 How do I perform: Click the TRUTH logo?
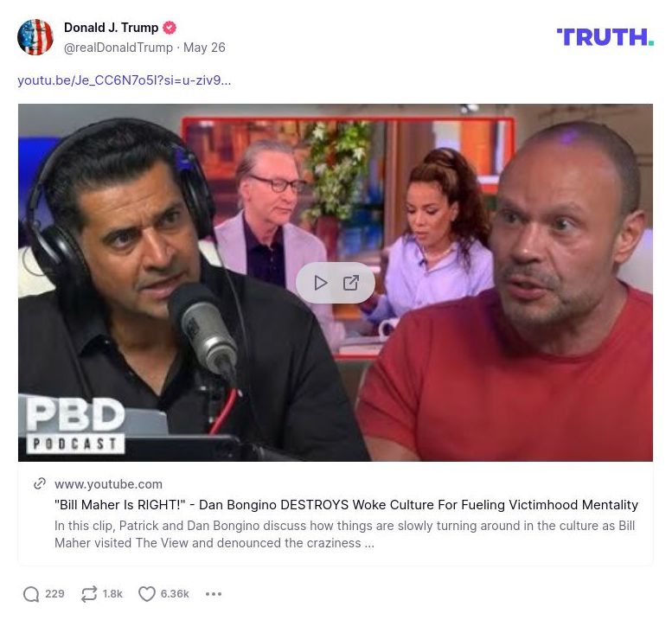coord(605,37)
